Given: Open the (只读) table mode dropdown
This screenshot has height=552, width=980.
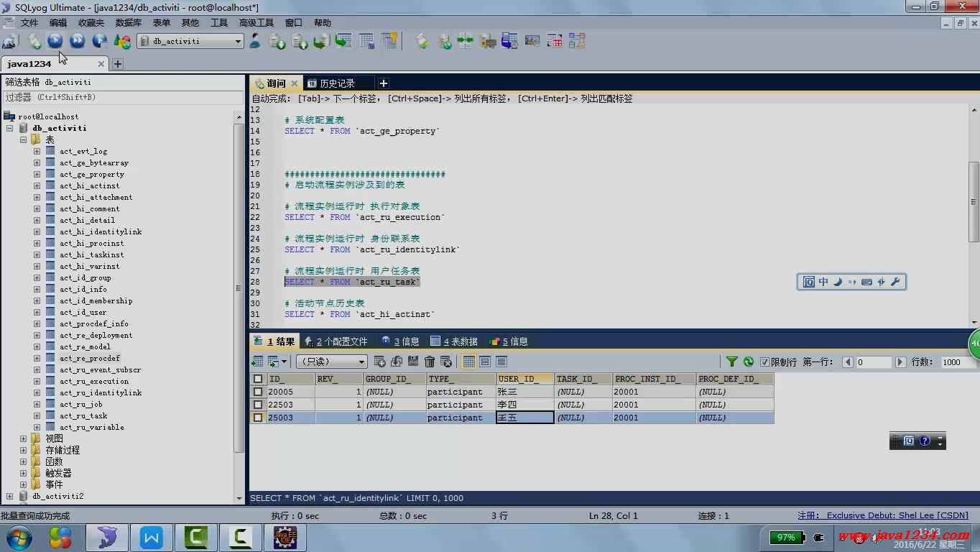Looking at the screenshot, I should click(x=332, y=362).
